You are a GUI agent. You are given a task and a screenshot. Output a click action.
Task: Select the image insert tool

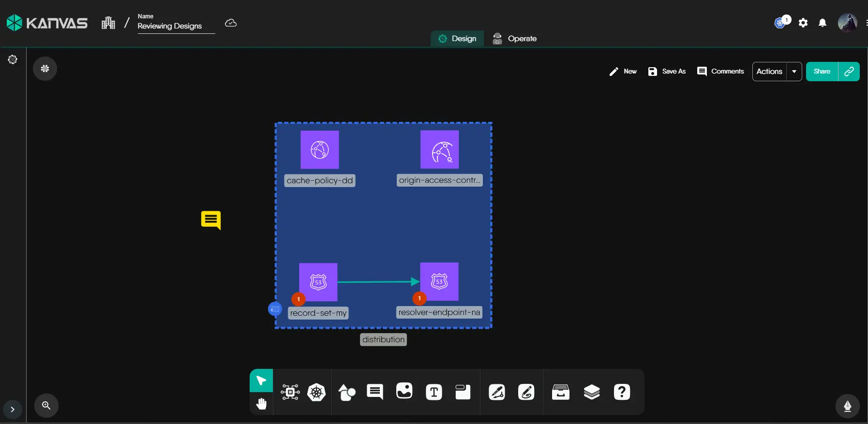pos(404,391)
